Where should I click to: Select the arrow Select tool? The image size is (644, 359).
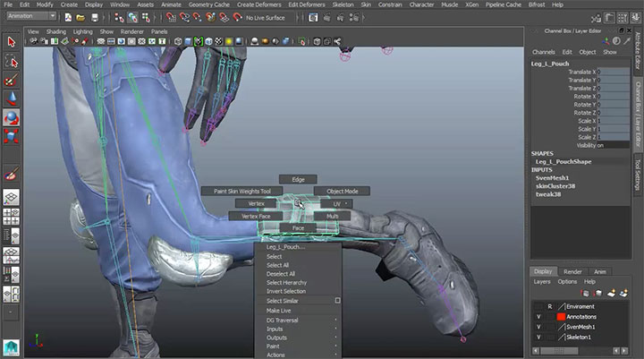(x=11, y=42)
